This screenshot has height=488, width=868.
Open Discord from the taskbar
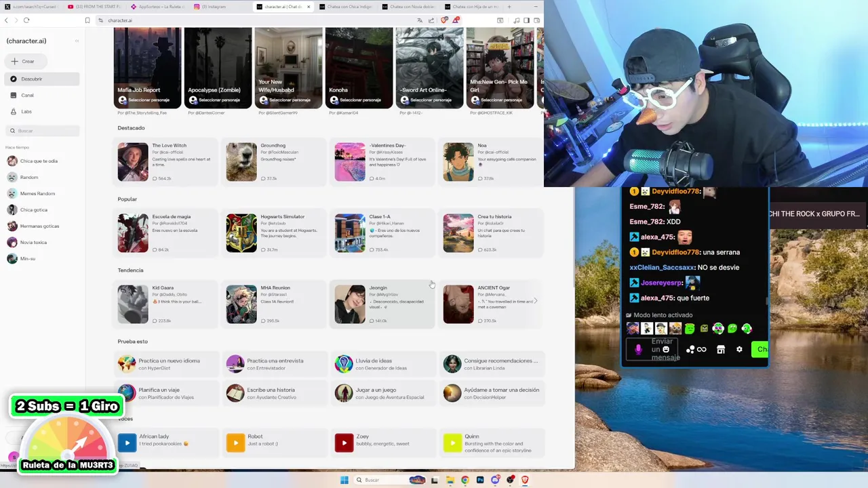[x=495, y=480]
